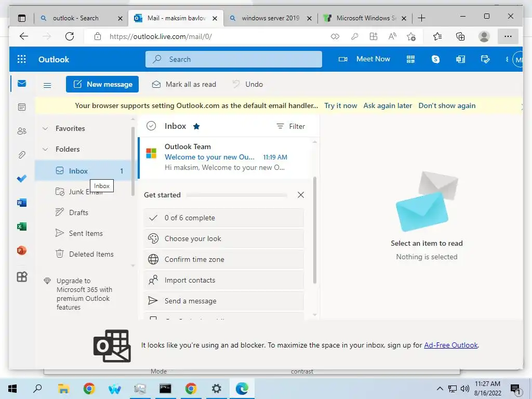Open the Mail icon in left rail
This screenshot has height=399, width=532.
coord(22,84)
